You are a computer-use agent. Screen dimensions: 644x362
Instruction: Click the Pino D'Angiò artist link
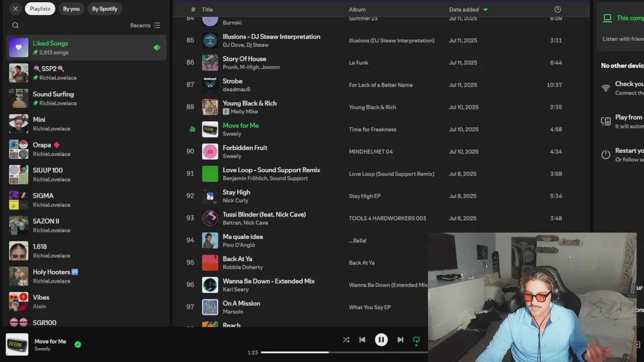click(239, 245)
